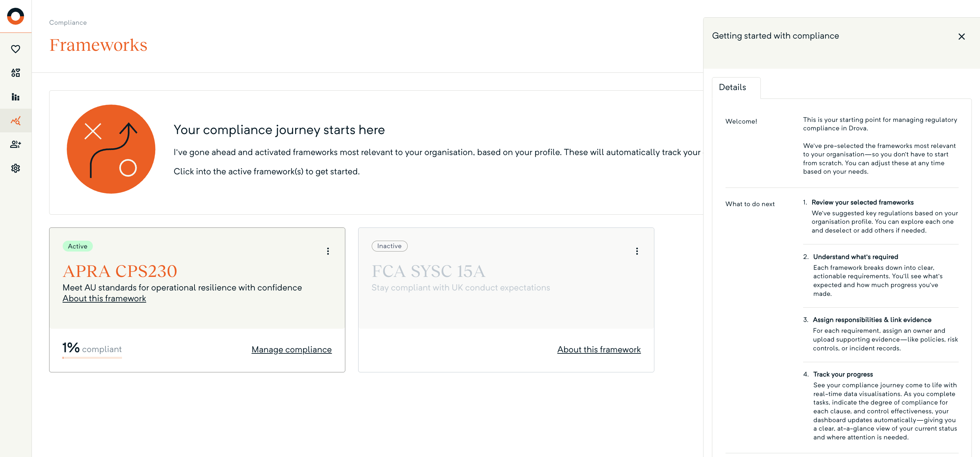
Task: Click the Drova logo icon
Action: 16,16
